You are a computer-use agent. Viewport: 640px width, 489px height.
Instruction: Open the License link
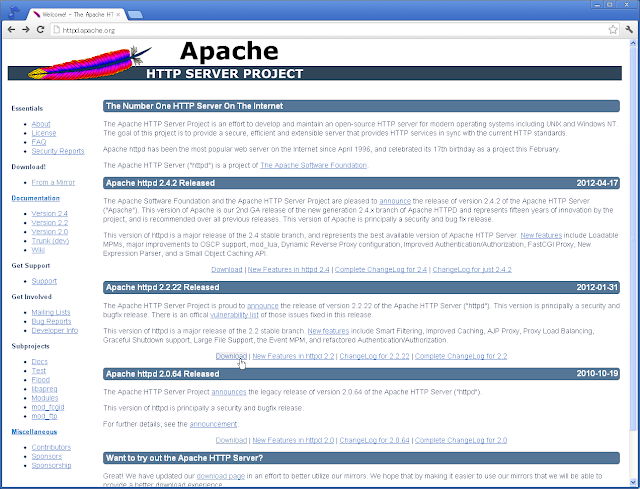44,133
